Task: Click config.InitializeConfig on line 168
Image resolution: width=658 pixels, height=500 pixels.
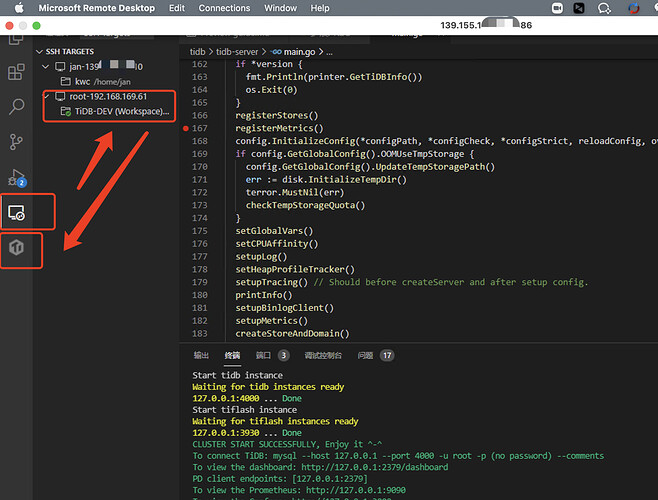Action: coord(295,141)
